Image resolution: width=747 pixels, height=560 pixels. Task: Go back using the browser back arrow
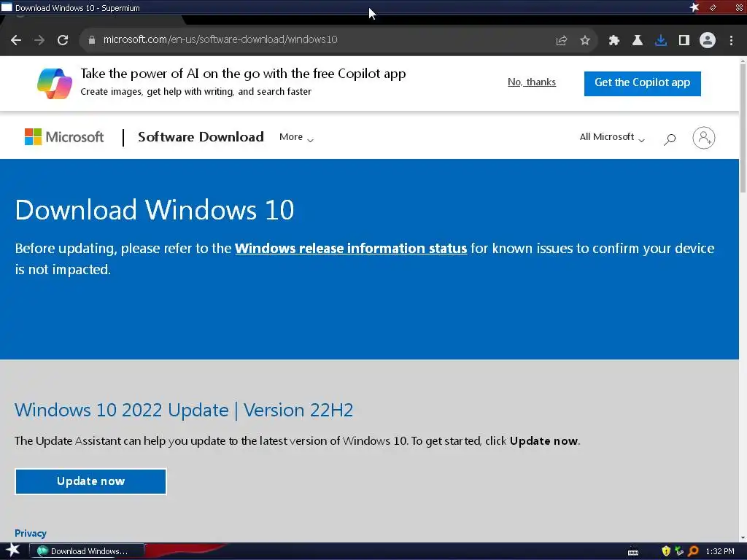pos(16,40)
